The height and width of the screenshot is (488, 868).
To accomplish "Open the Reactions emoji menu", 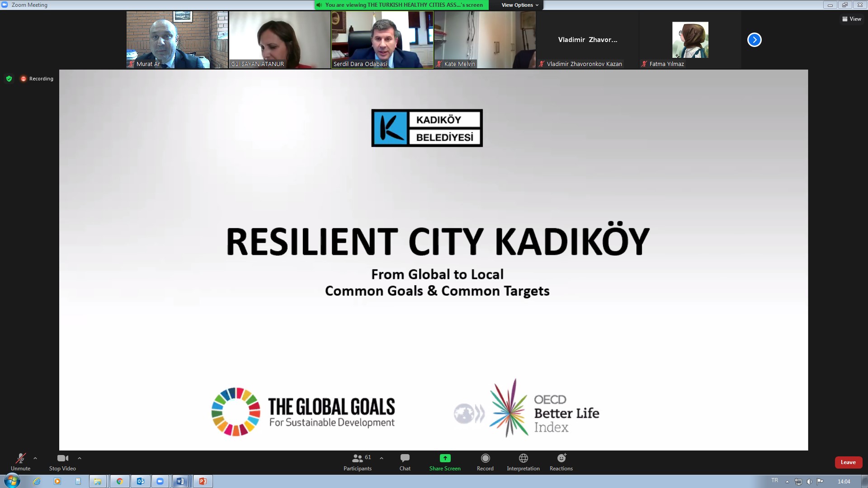I will 561,462.
